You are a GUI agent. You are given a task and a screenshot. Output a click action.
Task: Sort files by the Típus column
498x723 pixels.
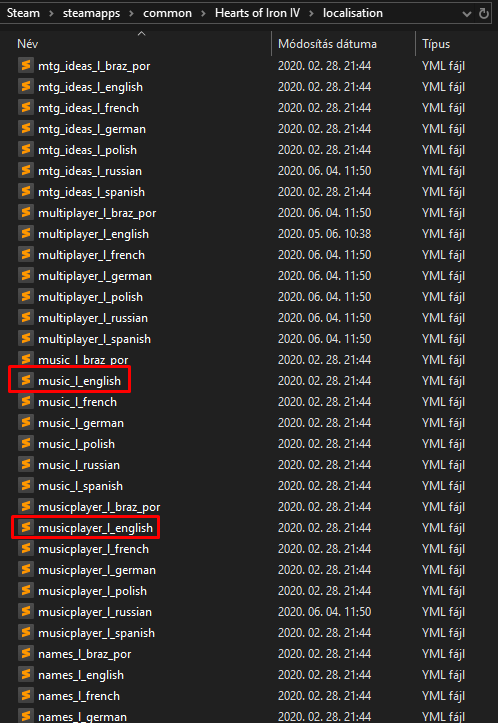436,44
